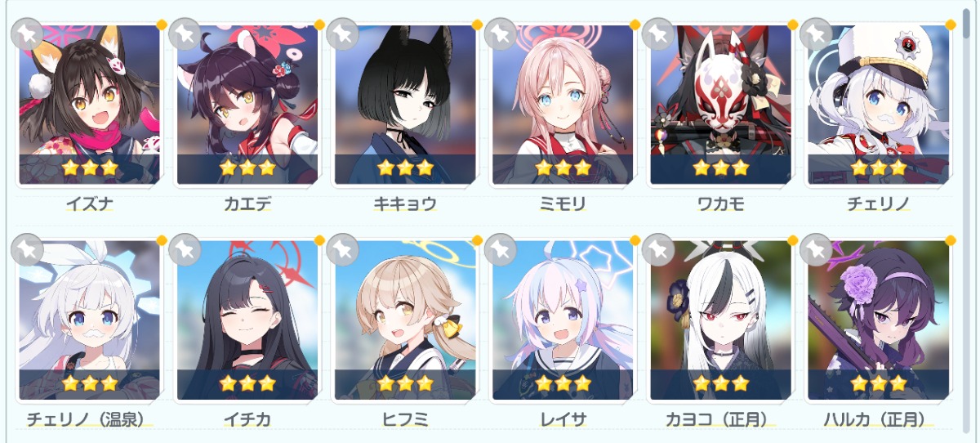Image resolution: width=980 pixels, height=443 pixels.
Task: Toggle the pin icon on イズナ's card
Action: click(x=26, y=34)
